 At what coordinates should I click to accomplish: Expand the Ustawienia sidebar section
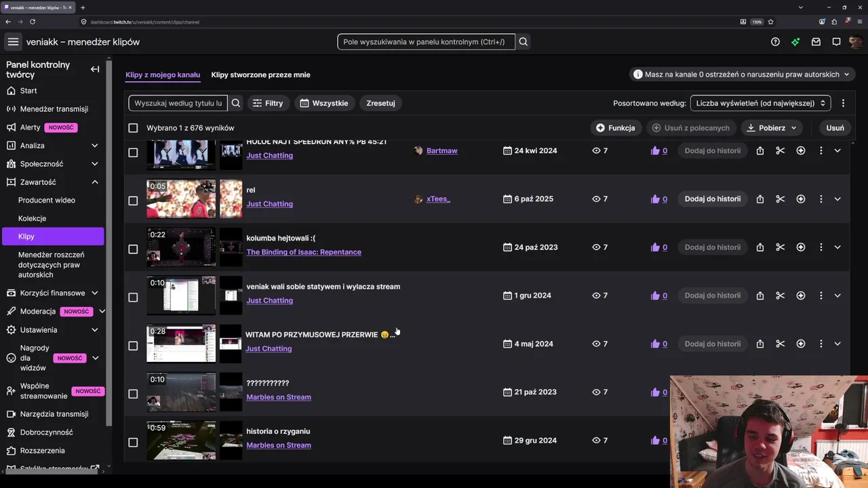(95, 330)
